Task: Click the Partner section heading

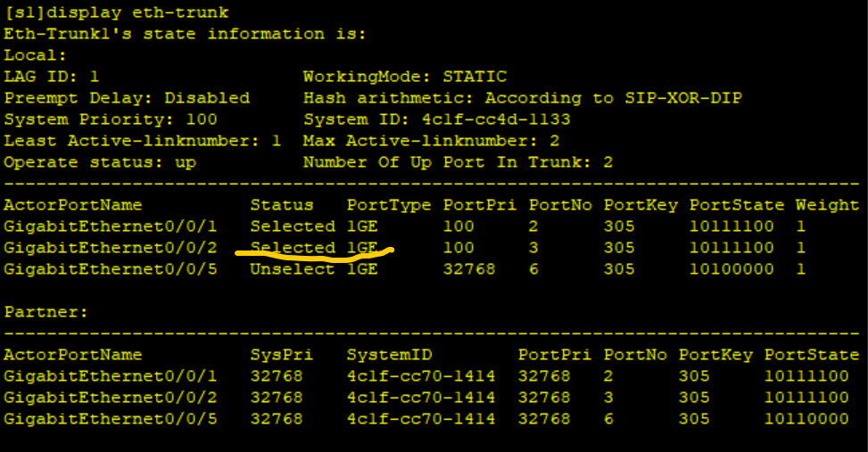Action: (46, 312)
